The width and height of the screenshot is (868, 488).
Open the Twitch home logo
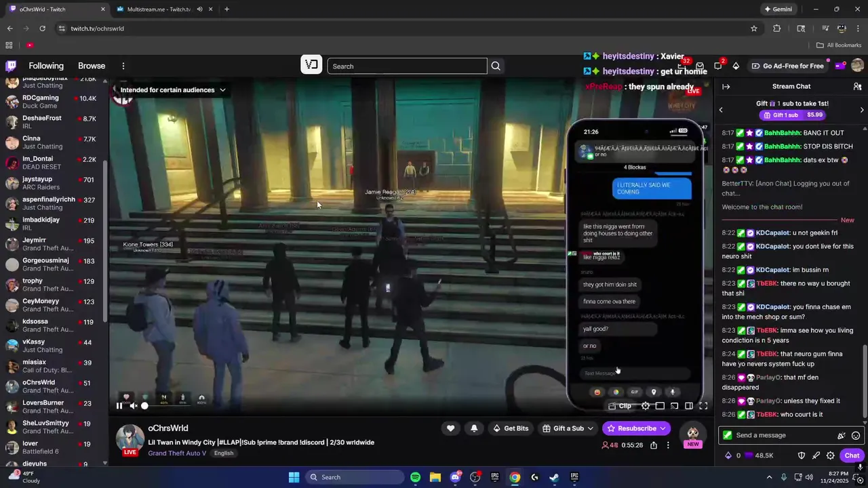tap(11, 66)
